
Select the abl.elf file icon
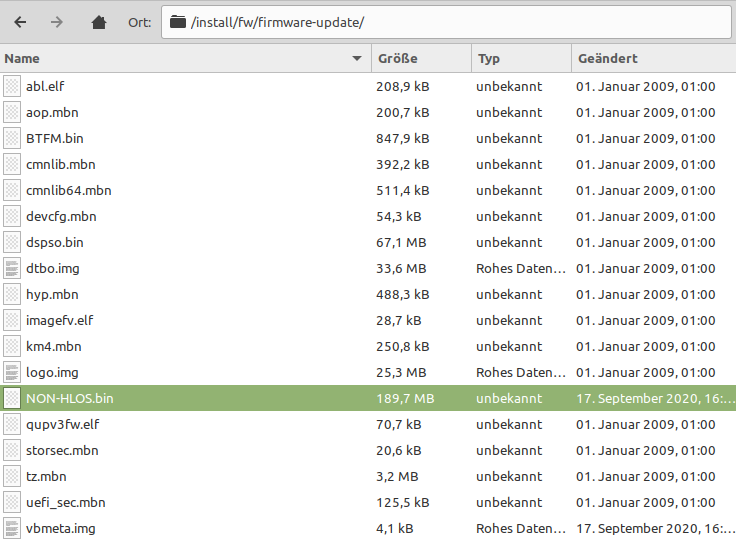click(12, 86)
